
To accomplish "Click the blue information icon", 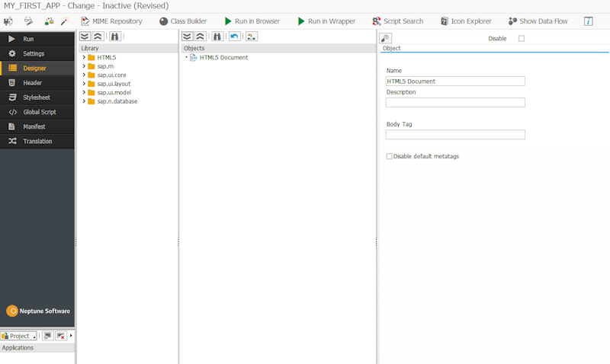I will 588,21.
